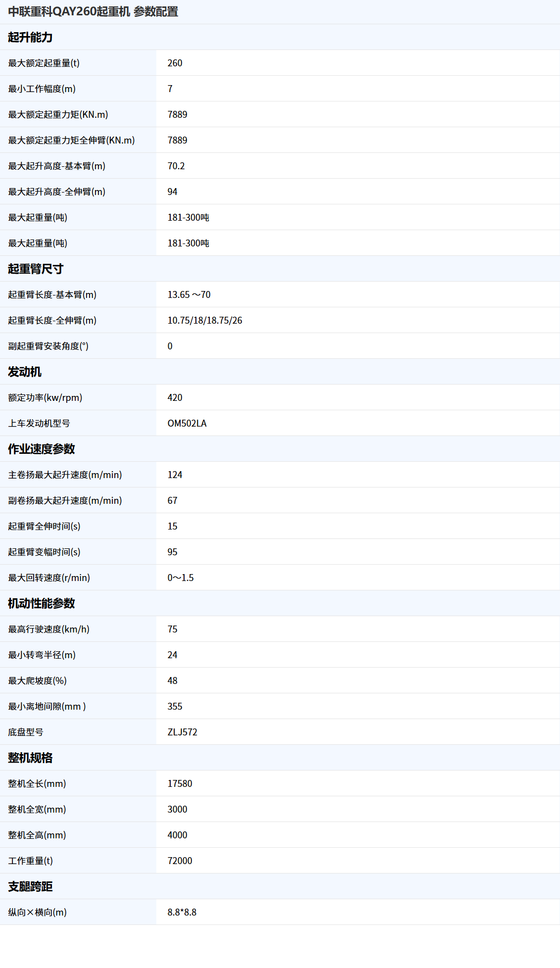This screenshot has width=560, height=968.
Task: Click the label 额定功率(kw/rpm)
Action: tap(45, 397)
